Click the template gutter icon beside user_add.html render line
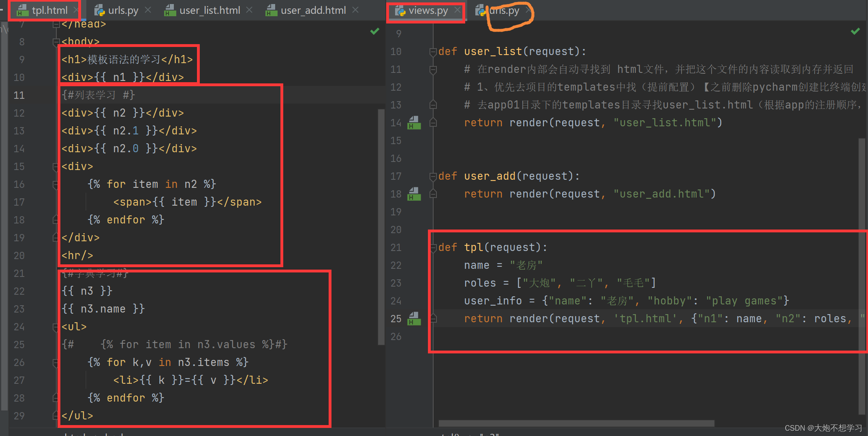Image resolution: width=868 pixels, height=436 pixels. (x=414, y=194)
